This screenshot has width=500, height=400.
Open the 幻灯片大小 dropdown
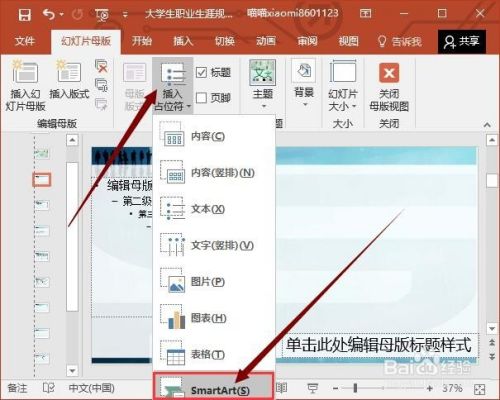[343, 86]
